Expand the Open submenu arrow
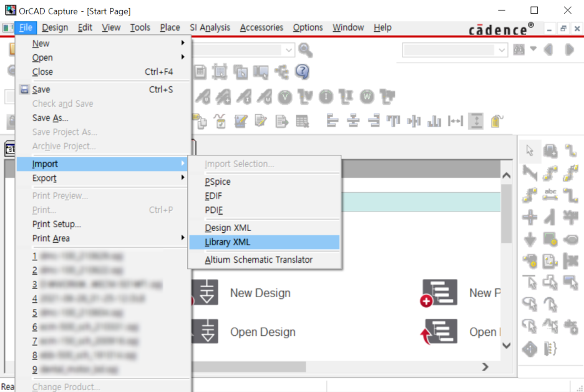The height and width of the screenshot is (392, 584). tap(182, 57)
